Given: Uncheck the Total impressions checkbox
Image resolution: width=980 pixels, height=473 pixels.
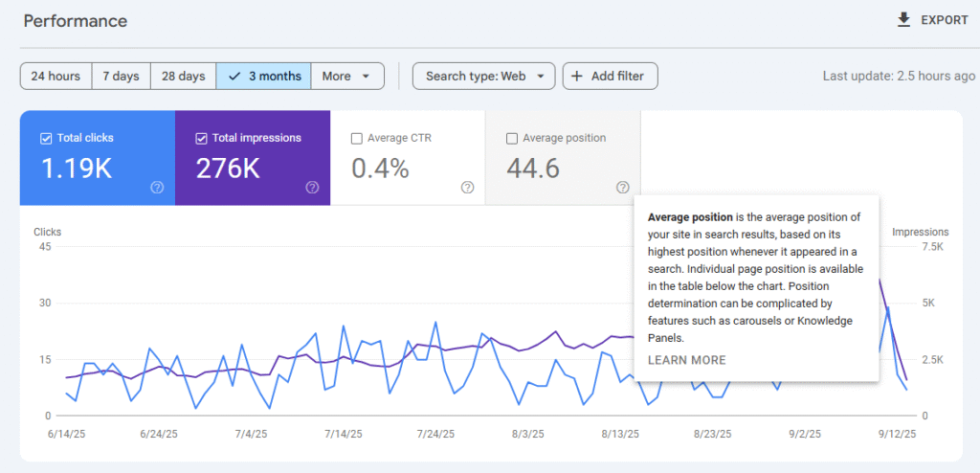Looking at the screenshot, I should pos(201,138).
